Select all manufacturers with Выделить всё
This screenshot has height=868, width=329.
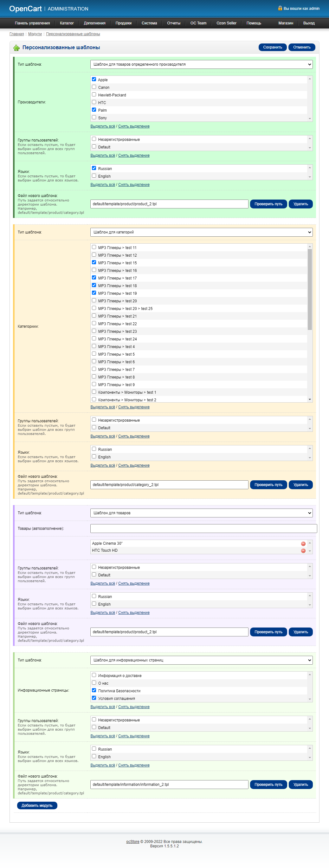coord(103,126)
